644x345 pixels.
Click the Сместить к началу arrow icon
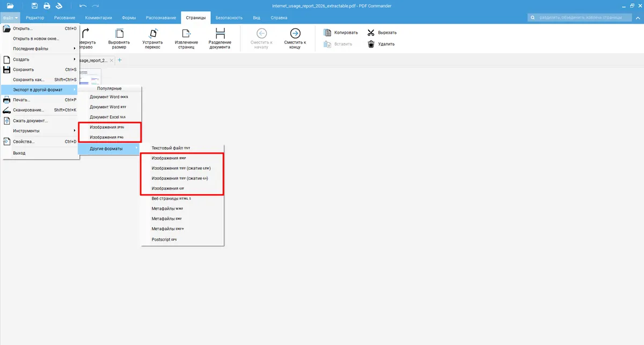click(x=262, y=33)
